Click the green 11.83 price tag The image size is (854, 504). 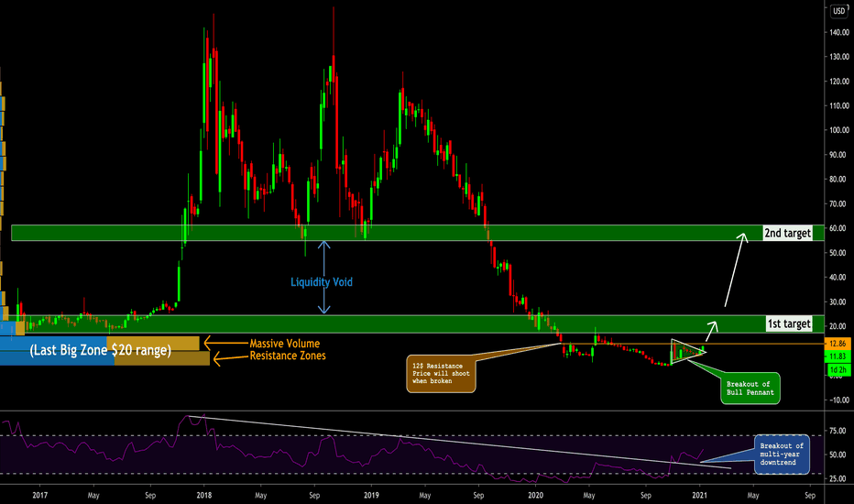[838, 356]
